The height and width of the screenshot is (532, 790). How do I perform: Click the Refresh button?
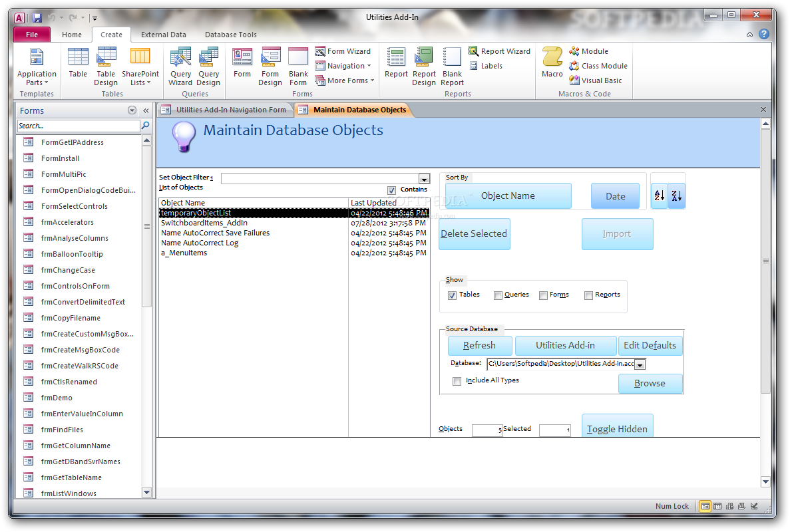480,345
